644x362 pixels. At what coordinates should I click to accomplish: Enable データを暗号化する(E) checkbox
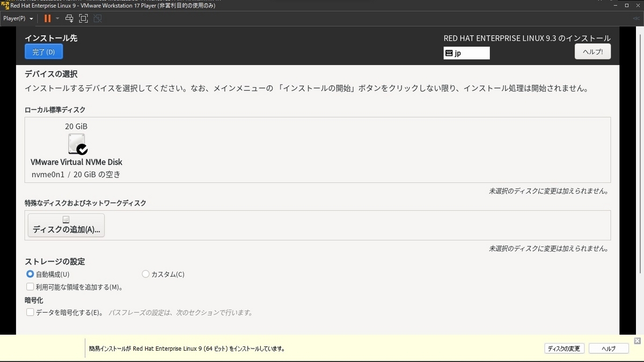(30, 312)
